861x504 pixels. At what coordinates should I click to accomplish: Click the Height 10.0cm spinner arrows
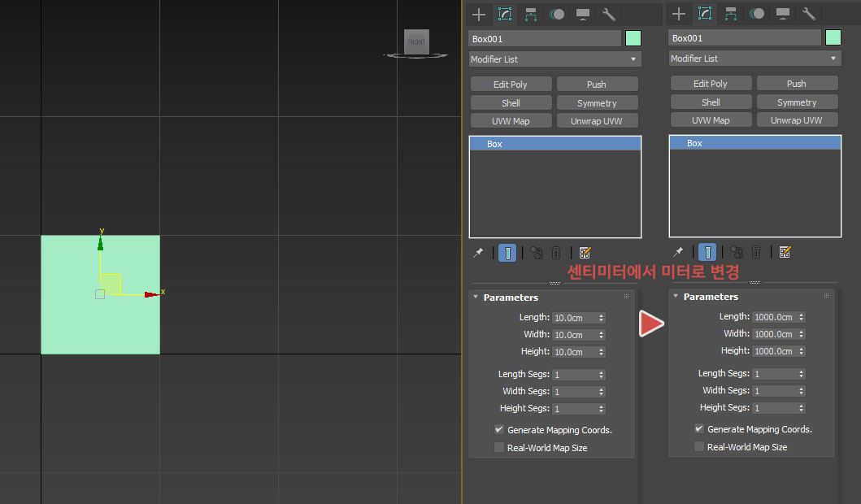602,352
